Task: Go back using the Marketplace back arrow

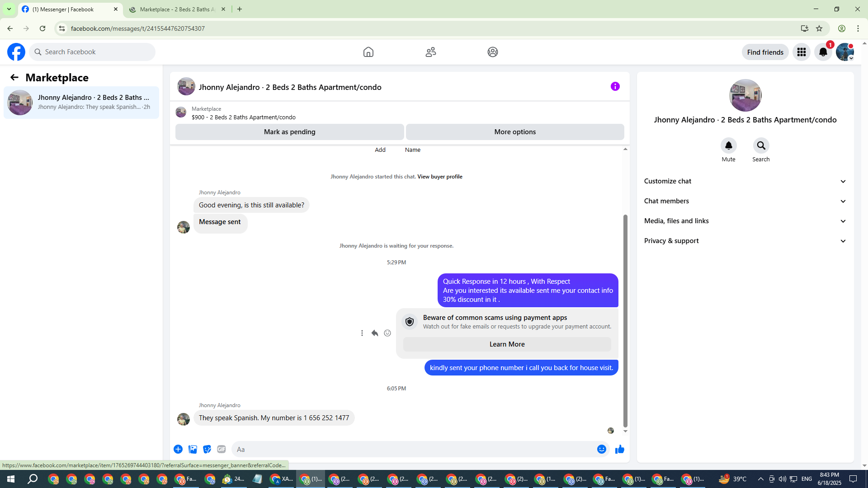Action: click(x=14, y=77)
